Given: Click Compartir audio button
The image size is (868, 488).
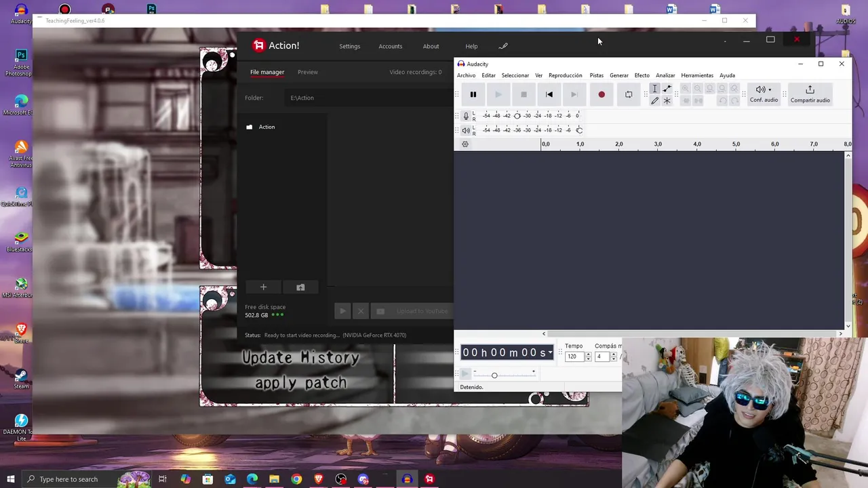Looking at the screenshot, I should (x=810, y=94).
